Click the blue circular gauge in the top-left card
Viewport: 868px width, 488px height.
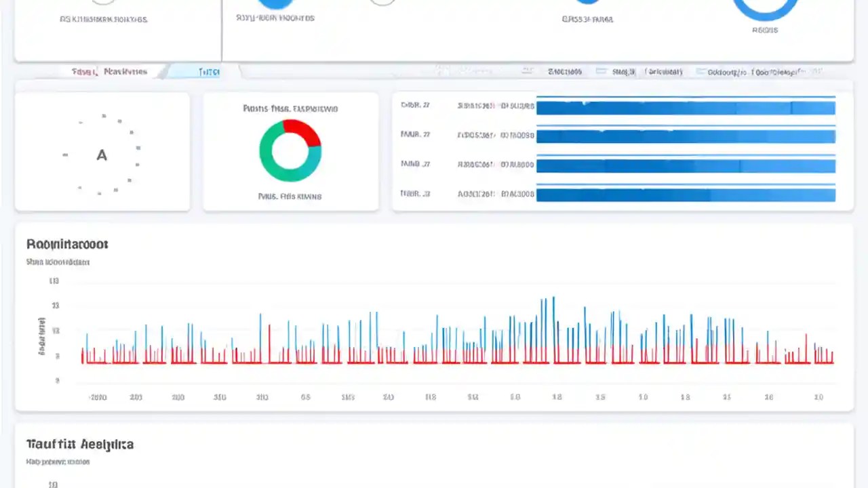103,3
